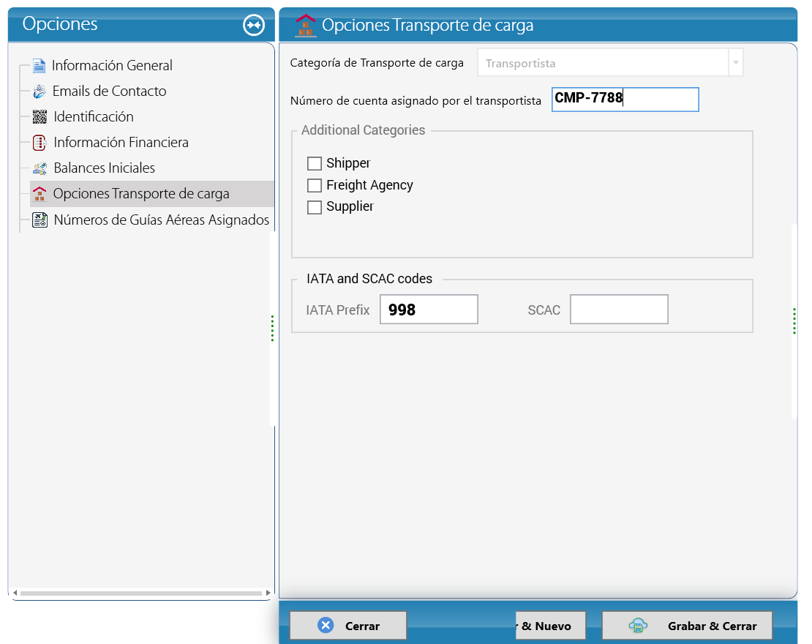
Task: Click the Información Financiera ledger icon
Action: click(40, 143)
